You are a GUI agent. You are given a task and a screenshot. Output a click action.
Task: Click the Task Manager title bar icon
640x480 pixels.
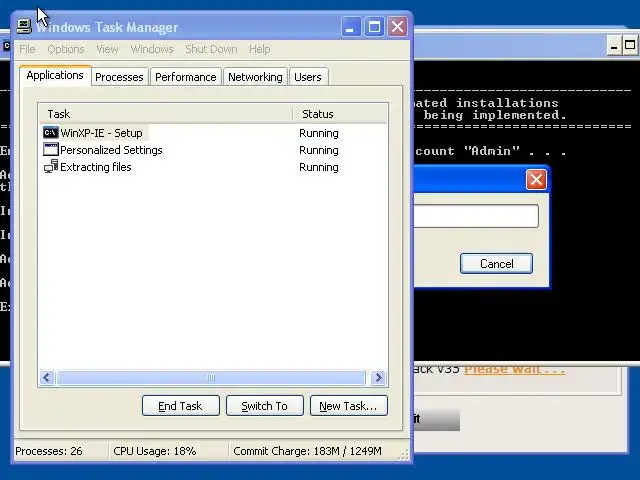(x=24, y=27)
